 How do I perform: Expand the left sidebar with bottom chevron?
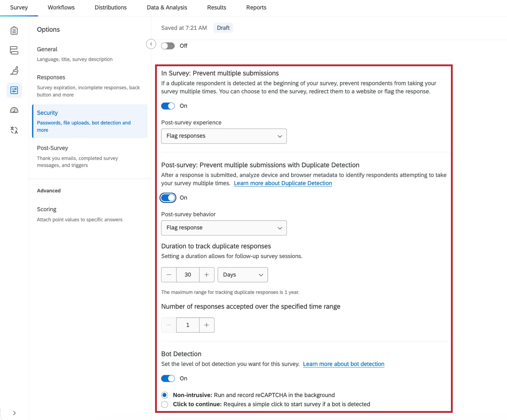coord(14,413)
